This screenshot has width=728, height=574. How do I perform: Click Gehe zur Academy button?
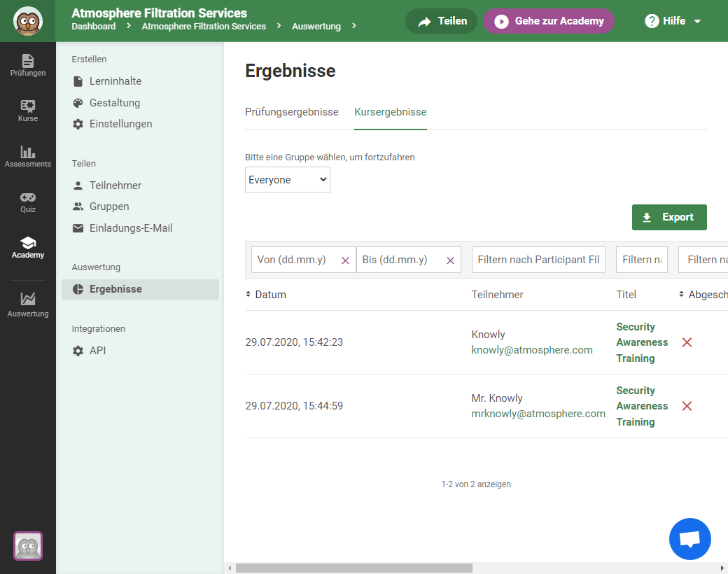[549, 21]
